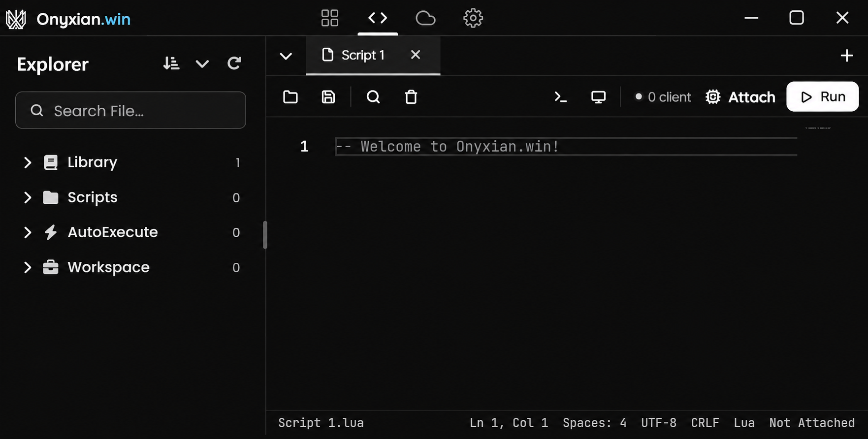The height and width of the screenshot is (439, 868).
Task: Click the Onyxian.win title text
Action: coord(84,19)
